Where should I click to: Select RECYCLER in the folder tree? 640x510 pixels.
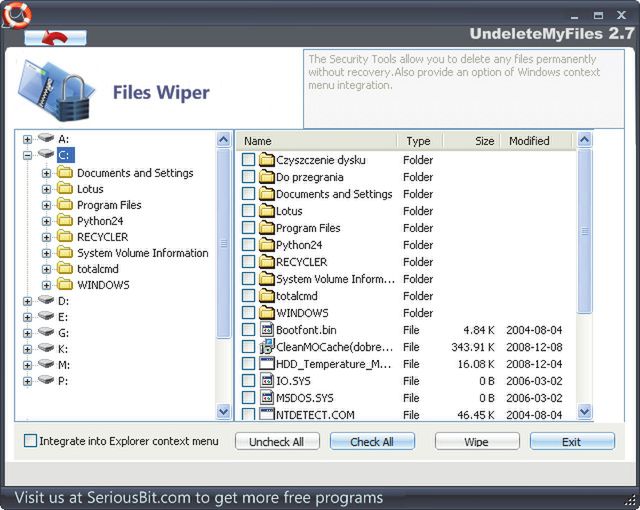103,237
